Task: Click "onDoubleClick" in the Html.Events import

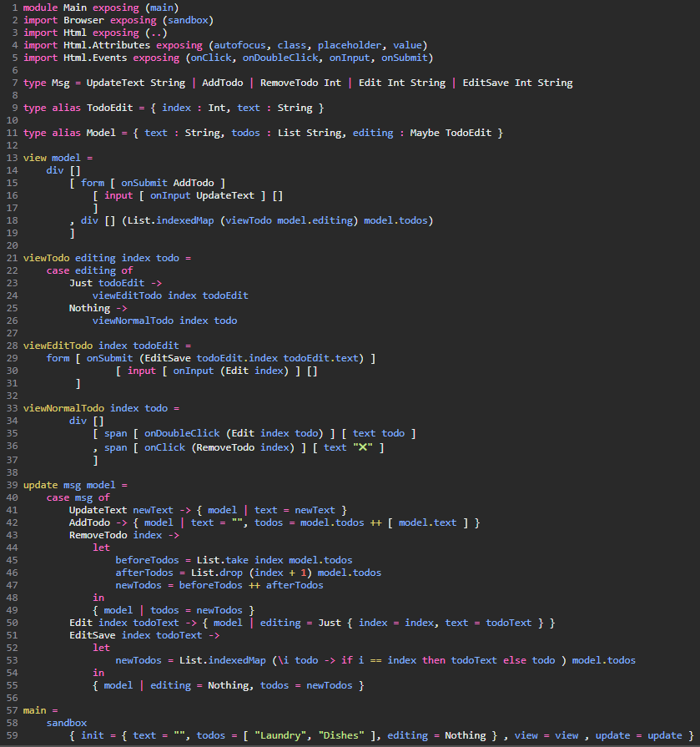Action: (280, 58)
